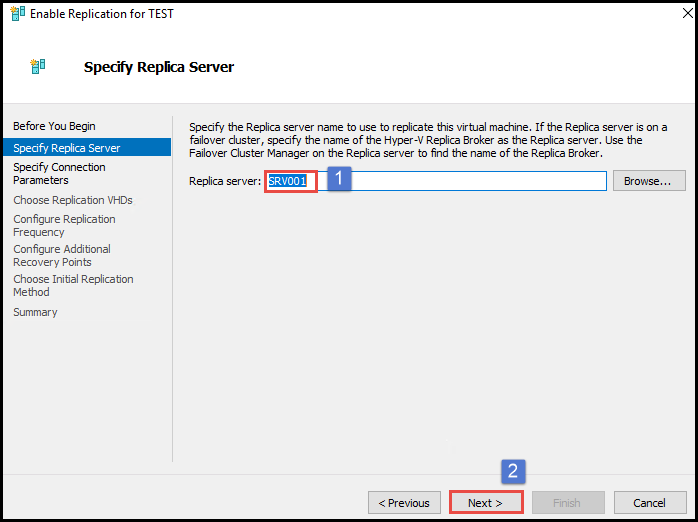Click the "Replica server:" field label

(225, 181)
